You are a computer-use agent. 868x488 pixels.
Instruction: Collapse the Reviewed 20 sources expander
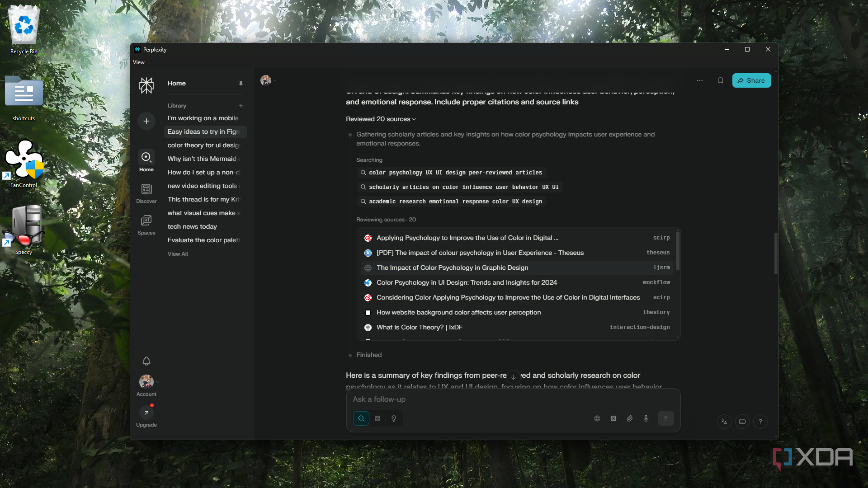coord(381,119)
